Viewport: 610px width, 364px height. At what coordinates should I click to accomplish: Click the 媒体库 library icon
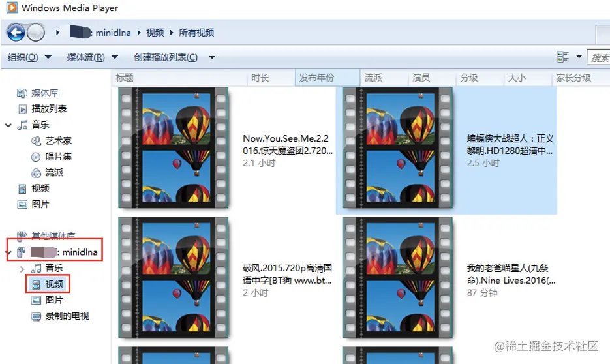point(22,93)
